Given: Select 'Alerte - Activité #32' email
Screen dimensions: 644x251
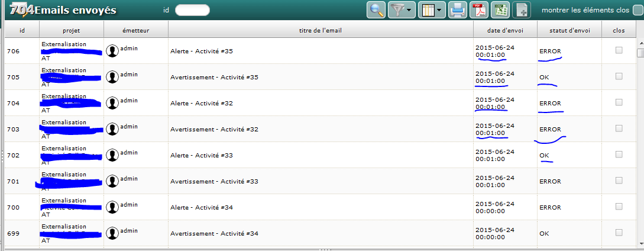Looking at the screenshot, I should 202,103.
